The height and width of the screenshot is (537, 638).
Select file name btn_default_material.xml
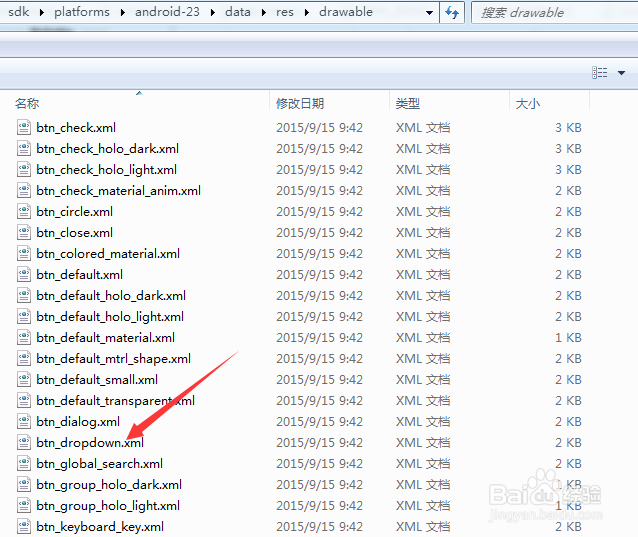pos(105,338)
